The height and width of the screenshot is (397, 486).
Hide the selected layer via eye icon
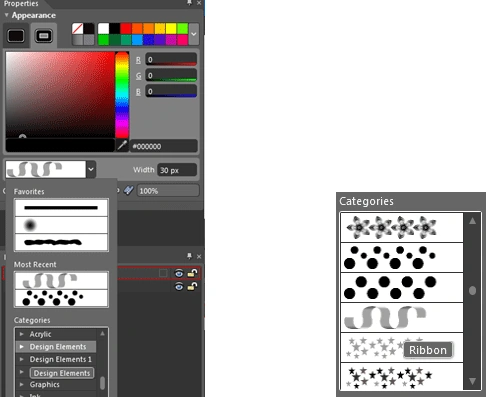click(x=179, y=273)
